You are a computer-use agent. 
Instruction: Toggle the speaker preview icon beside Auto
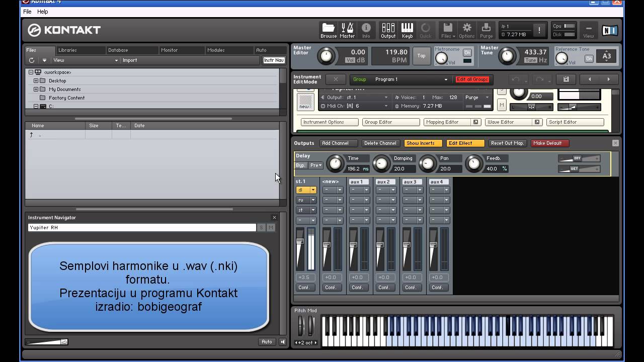[282, 342]
